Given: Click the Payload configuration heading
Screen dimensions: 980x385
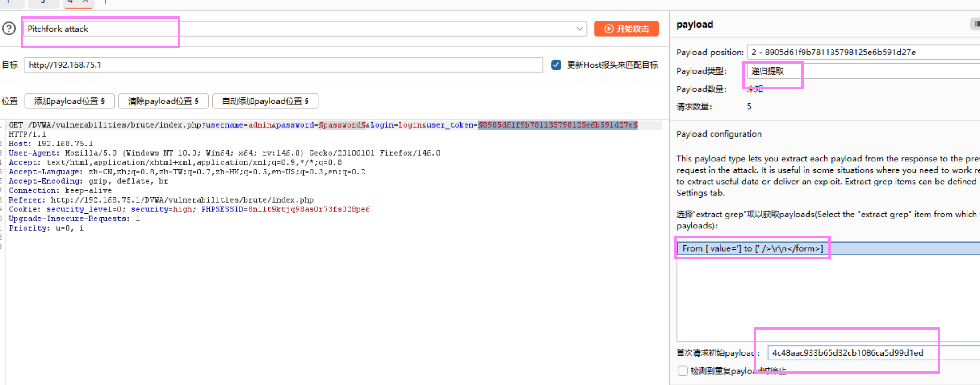Looking at the screenshot, I should pyautogui.click(x=719, y=134).
